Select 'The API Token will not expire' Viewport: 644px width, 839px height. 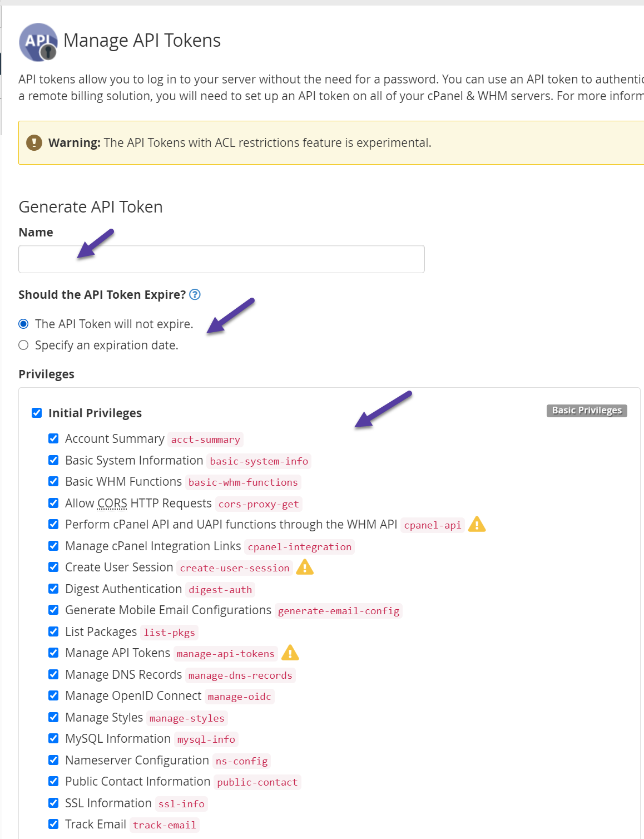pos(23,324)
